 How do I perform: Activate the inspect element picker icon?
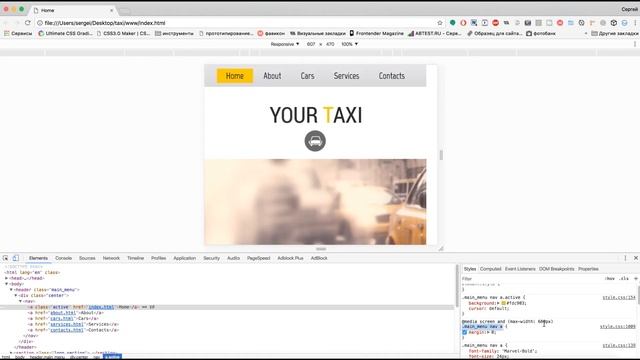click(x=5, y=258)
